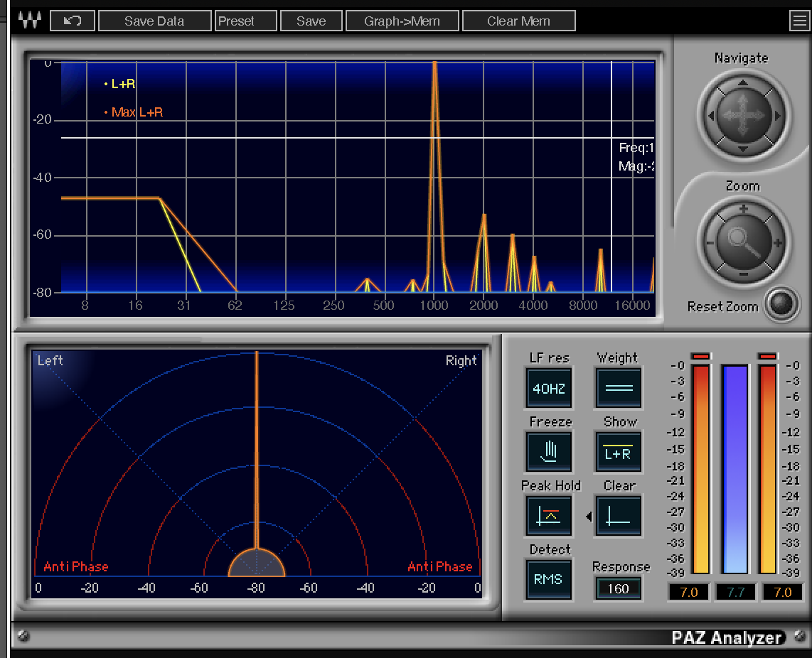Zoom out vertically with bottom minus
The image size is (812, 658).
[744, 274]
